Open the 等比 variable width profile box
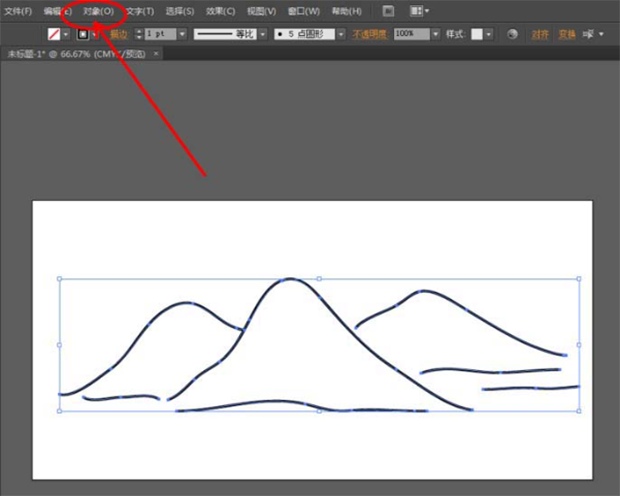 pyautogui.click(x=225, y=34)
